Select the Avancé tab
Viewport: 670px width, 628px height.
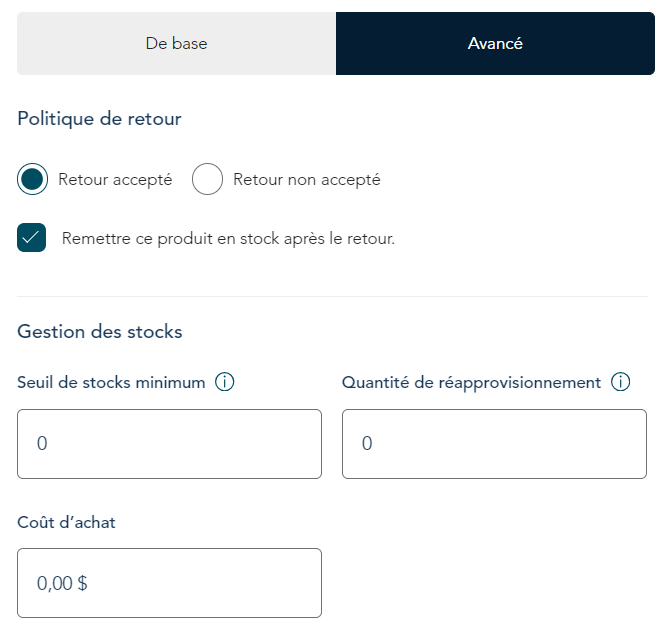495,44
